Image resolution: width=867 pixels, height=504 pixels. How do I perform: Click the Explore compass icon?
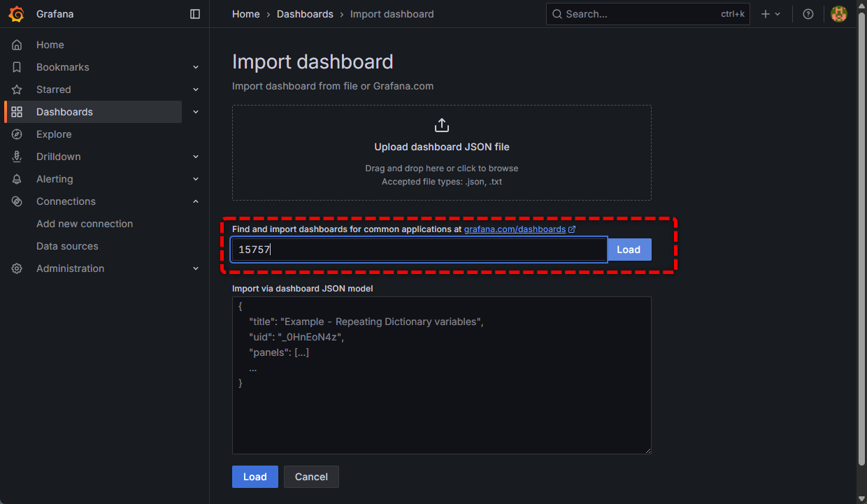pos(17,134)
